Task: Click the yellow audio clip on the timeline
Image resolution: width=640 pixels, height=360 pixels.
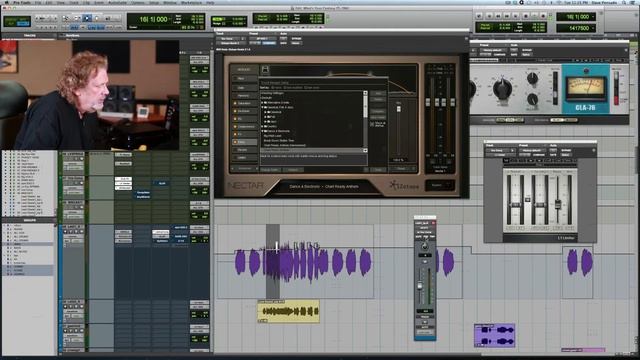Action: click(288, 311)
